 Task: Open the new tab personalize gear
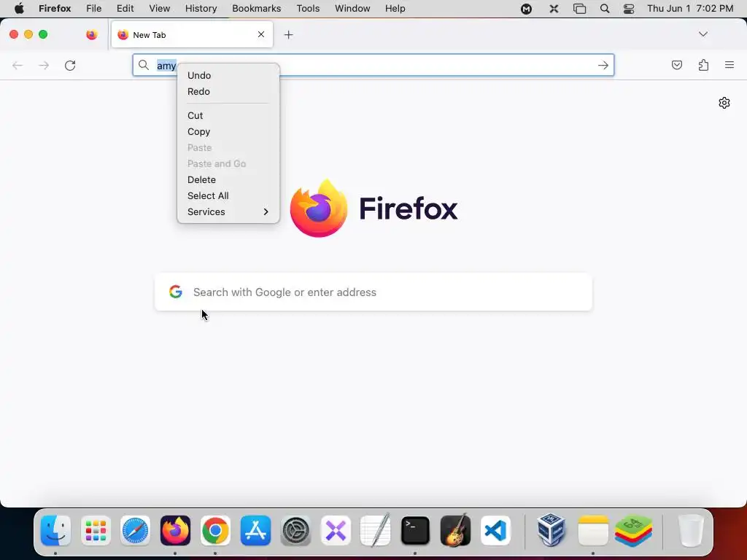[724, 103]
